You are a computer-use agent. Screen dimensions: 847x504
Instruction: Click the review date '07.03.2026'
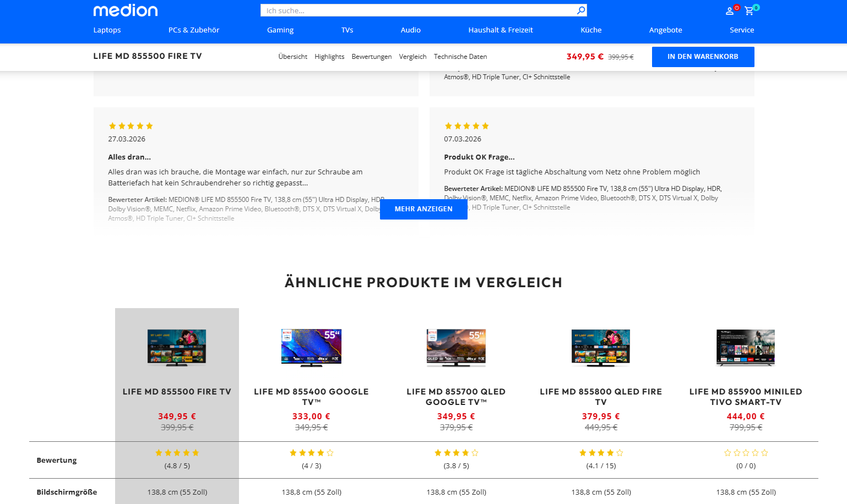click(463, 139)
